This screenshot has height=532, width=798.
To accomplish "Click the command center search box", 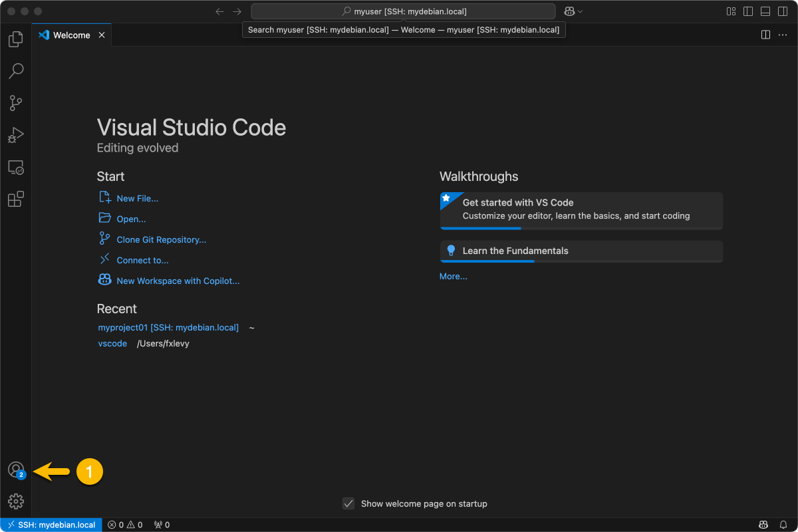I will tap(403, 11).
